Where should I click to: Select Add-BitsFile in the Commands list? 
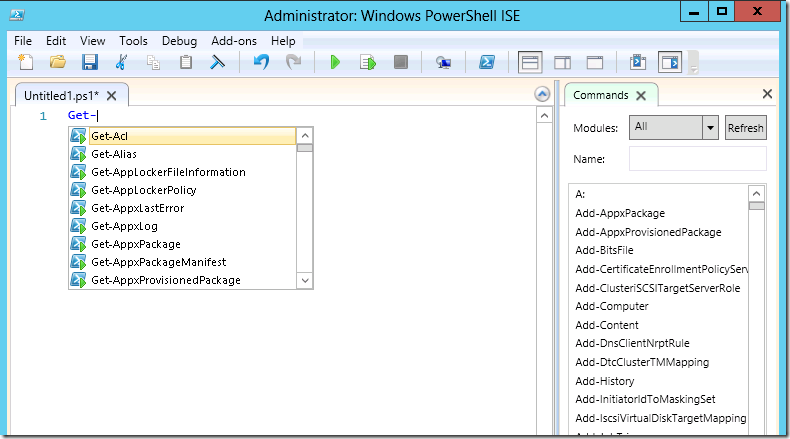point(604,250)
